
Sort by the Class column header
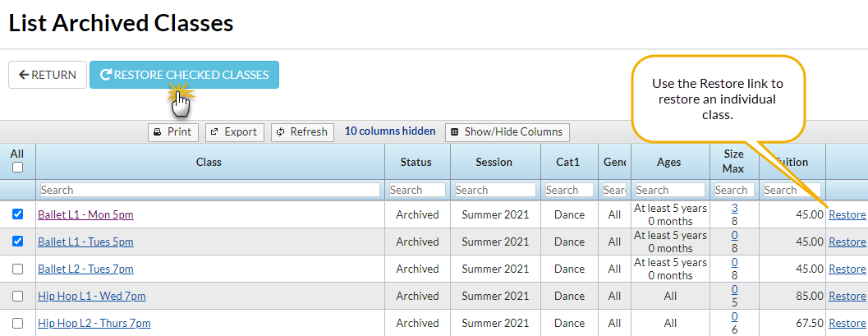[209, 163]
